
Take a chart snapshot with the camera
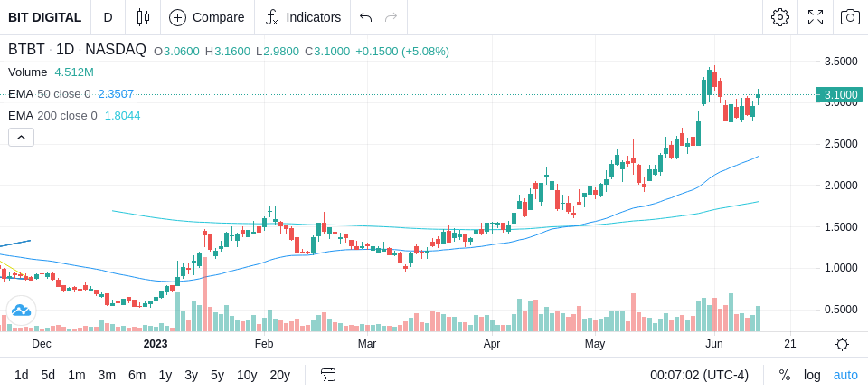850,17
